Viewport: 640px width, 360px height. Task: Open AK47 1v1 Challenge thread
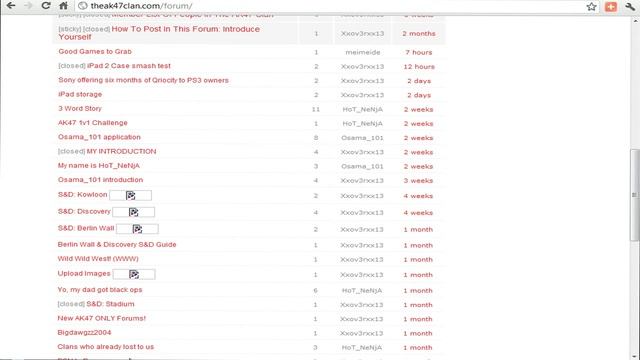coord(93,123)
